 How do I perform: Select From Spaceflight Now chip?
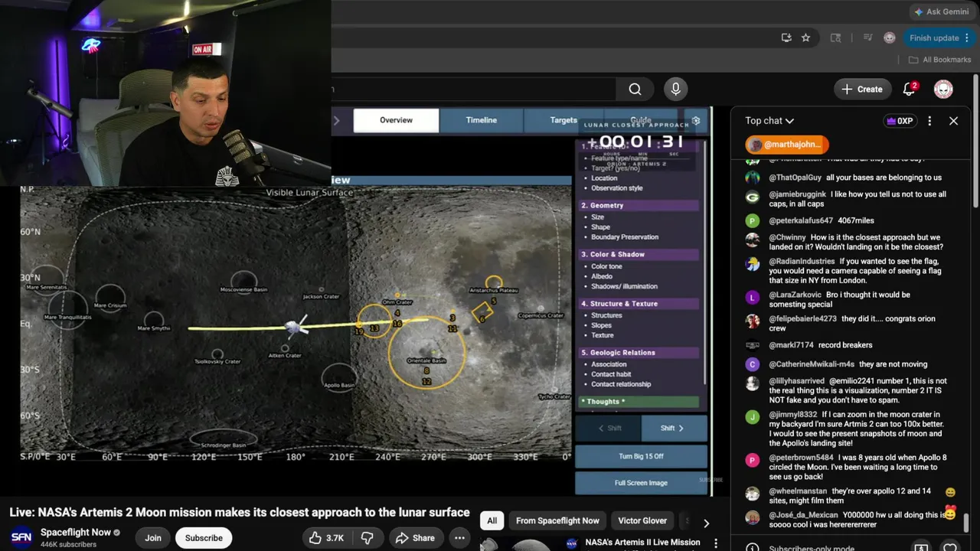coord(557,520)
